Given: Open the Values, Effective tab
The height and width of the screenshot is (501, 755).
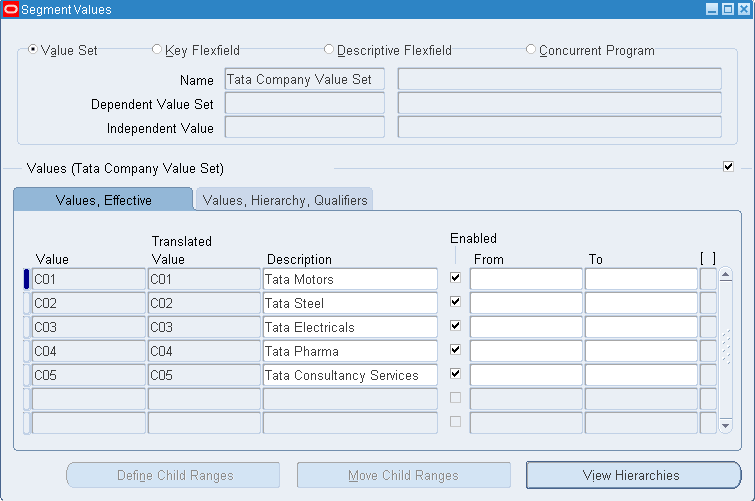Looking at the screenshot, I should coord(103,200).
